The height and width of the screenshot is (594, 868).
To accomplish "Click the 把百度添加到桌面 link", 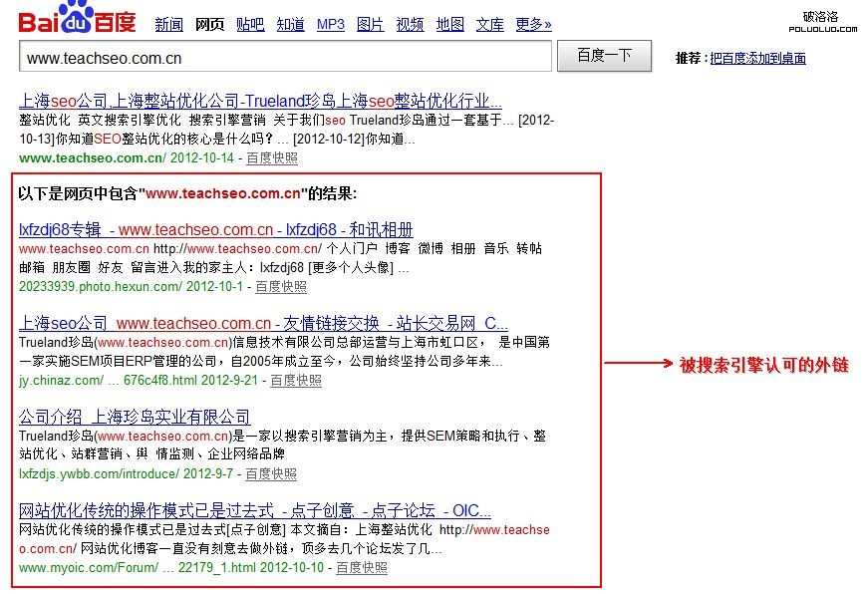I will coord(757,59).
